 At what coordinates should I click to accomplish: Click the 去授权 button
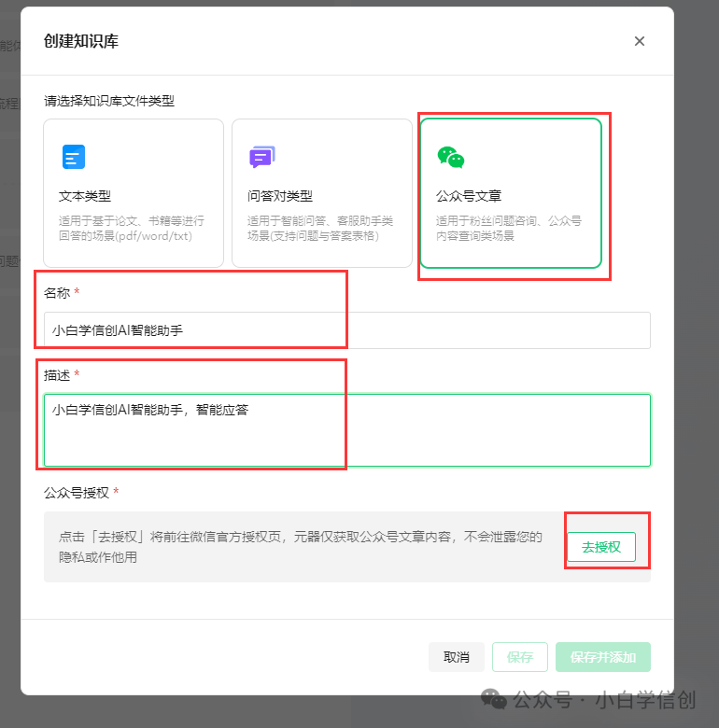tap(601, 547)
